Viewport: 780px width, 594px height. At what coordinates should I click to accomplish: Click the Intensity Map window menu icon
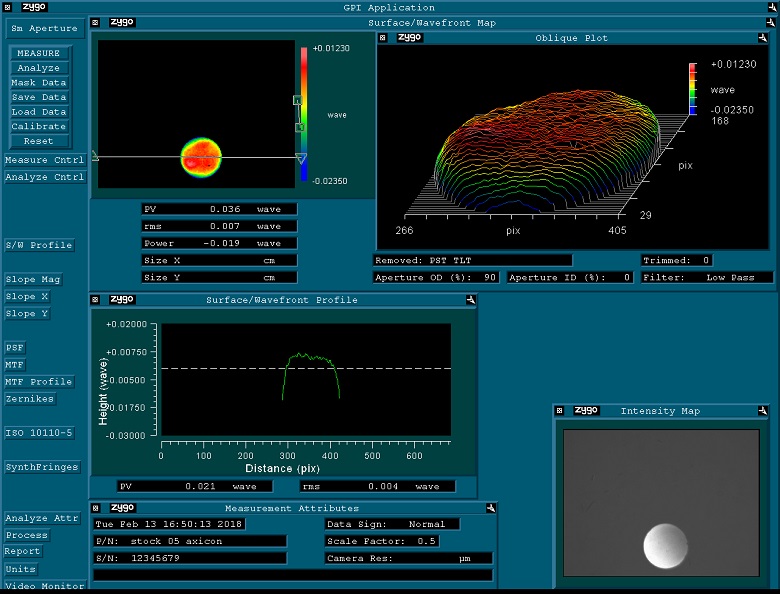(560, 411)
